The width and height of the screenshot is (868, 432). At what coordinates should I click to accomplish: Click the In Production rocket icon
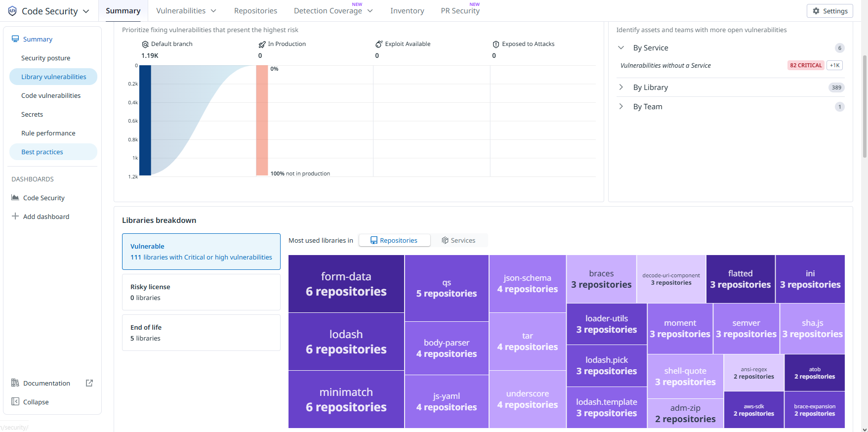click(x=262, y=44)
